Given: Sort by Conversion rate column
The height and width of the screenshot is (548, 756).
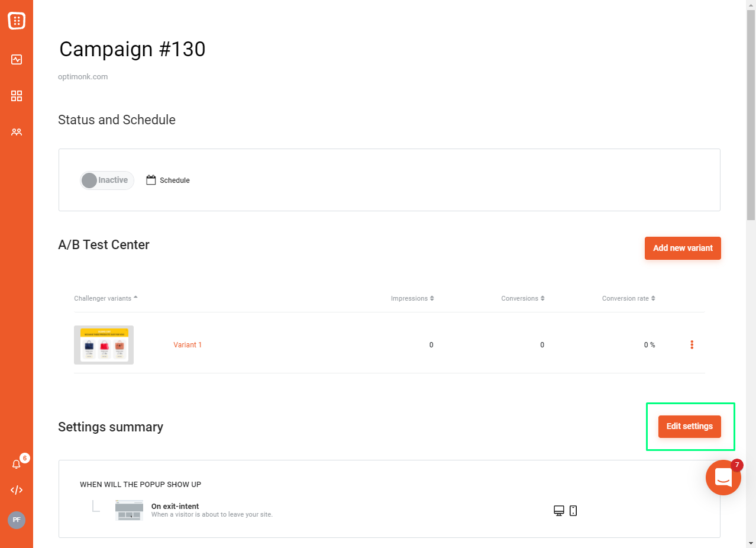Looking at the screenshot, I should (629, 298).
